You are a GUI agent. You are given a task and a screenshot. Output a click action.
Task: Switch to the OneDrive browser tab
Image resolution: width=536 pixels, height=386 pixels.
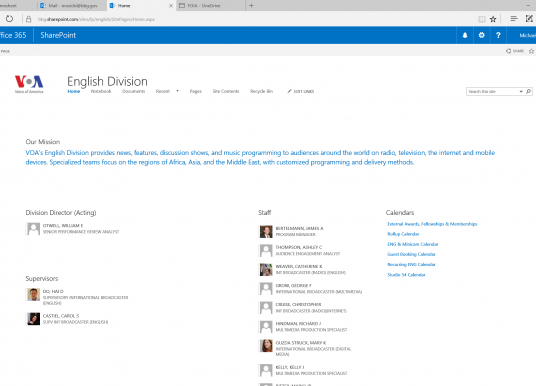[211, 5]
